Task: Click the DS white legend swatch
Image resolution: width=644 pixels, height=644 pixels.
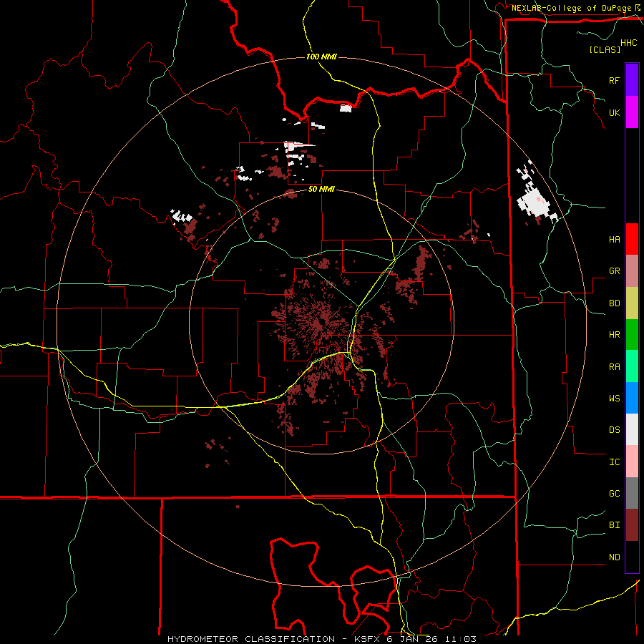Action: pyautogui.click(x=632, y=429)
